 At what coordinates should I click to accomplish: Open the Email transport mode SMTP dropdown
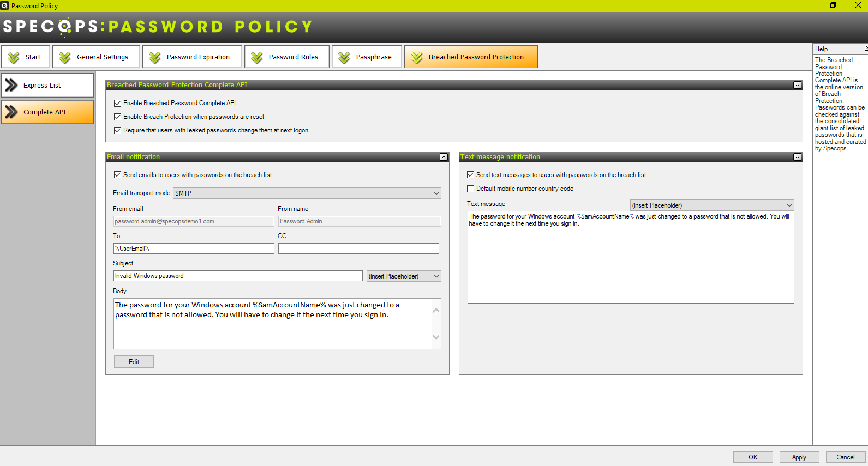[307, 193]
